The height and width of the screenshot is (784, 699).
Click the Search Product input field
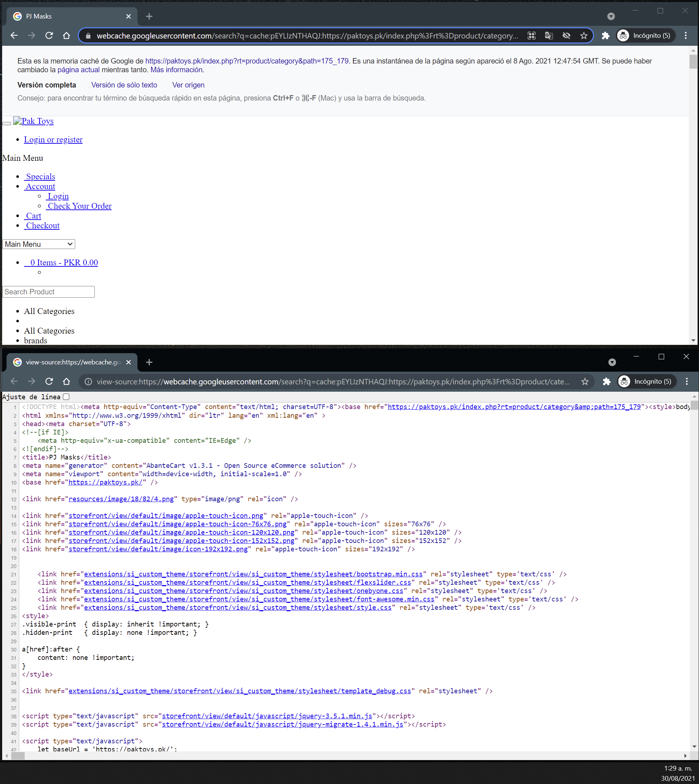point(48,292)
